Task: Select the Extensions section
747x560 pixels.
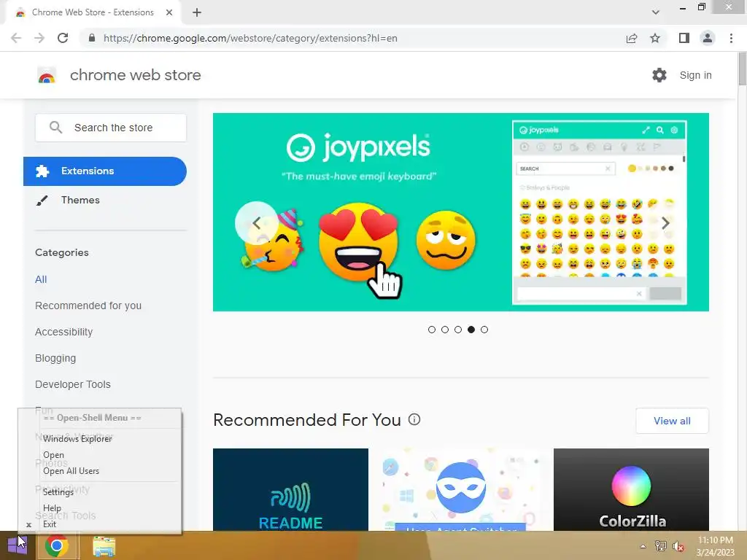Action: [105, 171]
